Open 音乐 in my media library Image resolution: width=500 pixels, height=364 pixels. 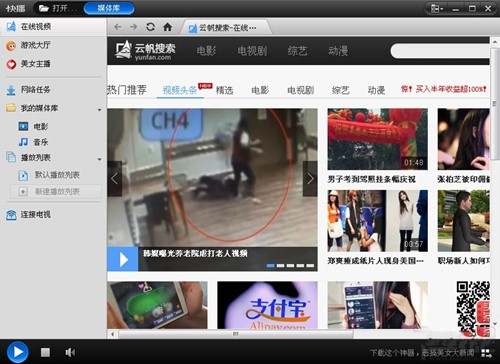(33, 142)
